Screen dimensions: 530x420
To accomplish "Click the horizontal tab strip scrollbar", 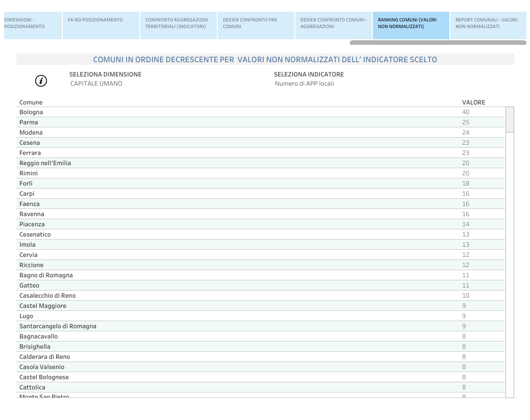I will click(x=438, y=42).
